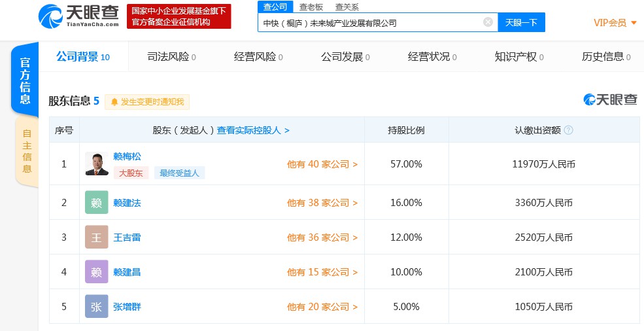Click the purple 赖 avatar for 赖建昌
Screen dimensions: 644x331
97,271
